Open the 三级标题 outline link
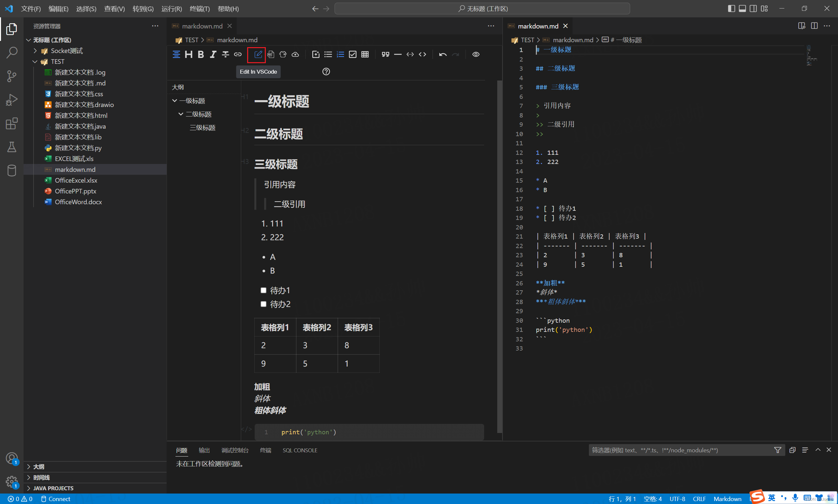 click(202, 128)
